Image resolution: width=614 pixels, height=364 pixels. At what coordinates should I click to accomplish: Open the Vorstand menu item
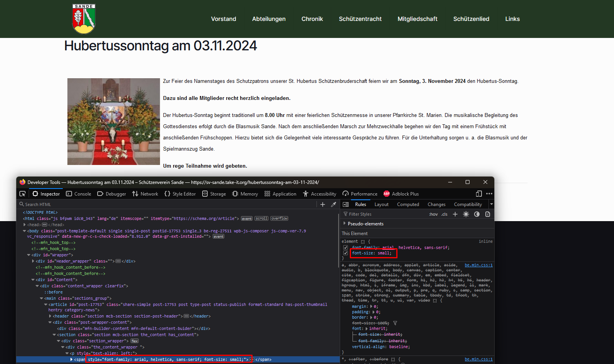pos(224,19)
